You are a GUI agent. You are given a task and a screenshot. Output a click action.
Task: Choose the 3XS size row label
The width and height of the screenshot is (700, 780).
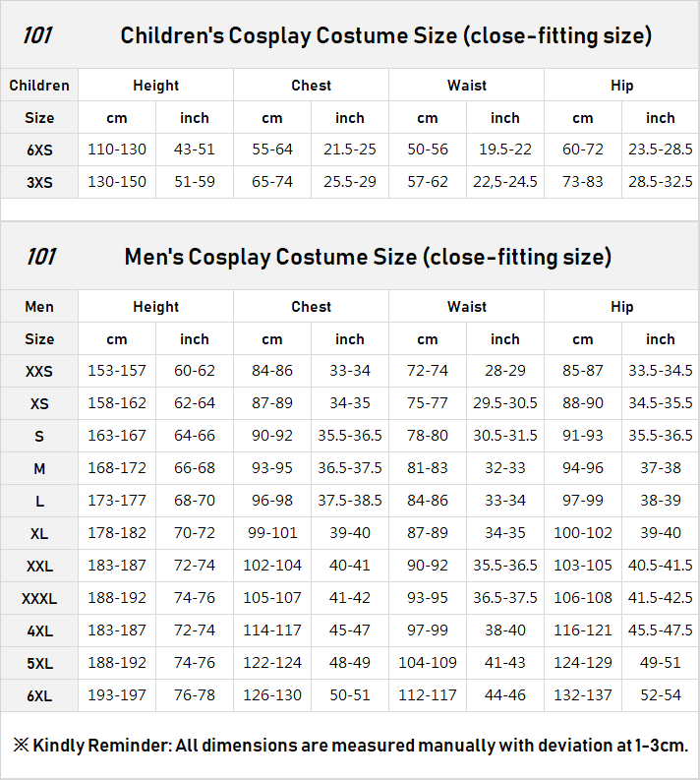(39, 183)
